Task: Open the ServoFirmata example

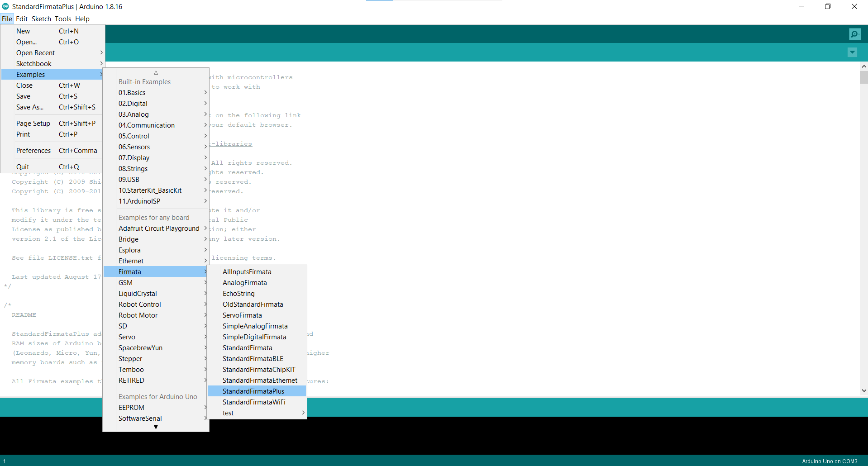Action: (x=257, y=315)
